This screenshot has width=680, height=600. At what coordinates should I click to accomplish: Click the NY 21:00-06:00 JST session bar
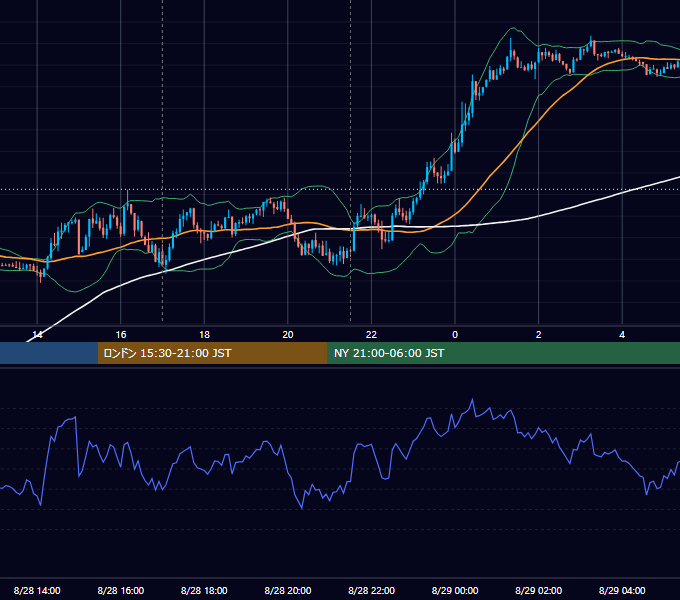pyautogui.click(x=503, y=353)
